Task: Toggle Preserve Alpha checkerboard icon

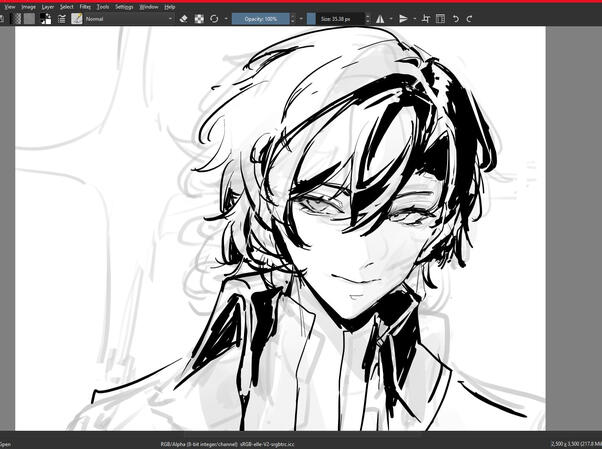Action: click(x=198, y=18)
